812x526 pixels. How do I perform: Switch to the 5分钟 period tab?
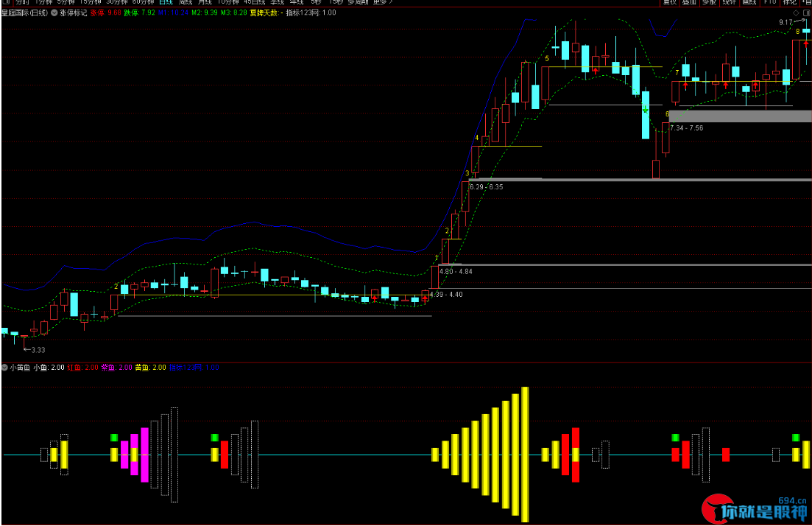[66, 2]
